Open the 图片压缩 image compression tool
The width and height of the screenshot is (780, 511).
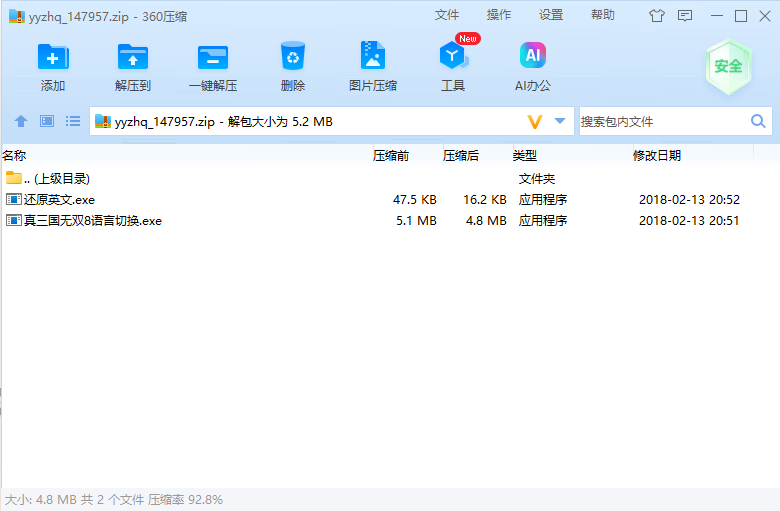click(x=373, y=56)
